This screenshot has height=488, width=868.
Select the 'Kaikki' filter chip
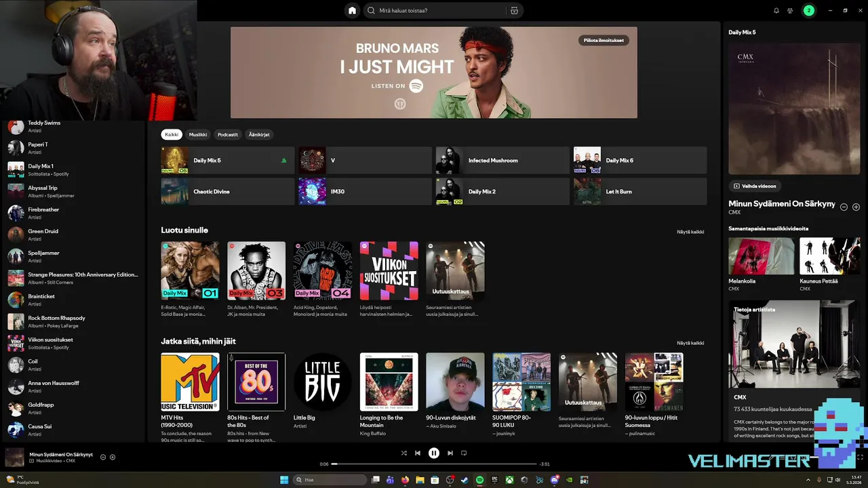tap(172, 134)
